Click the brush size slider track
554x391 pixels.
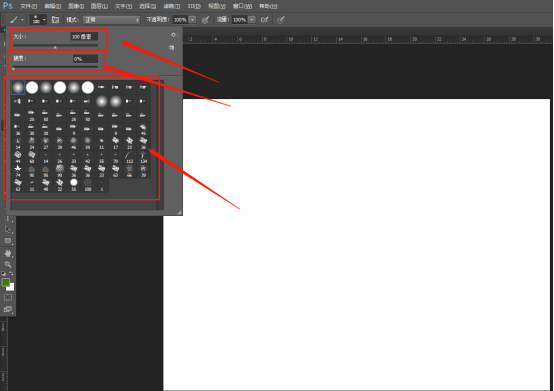tap(55, 46)
